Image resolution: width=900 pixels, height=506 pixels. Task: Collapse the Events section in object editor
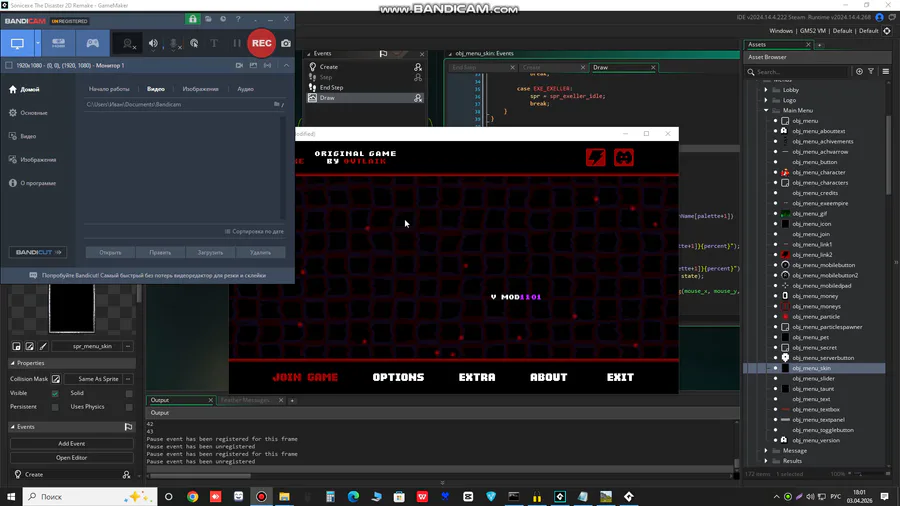click(x=13, y=427)
